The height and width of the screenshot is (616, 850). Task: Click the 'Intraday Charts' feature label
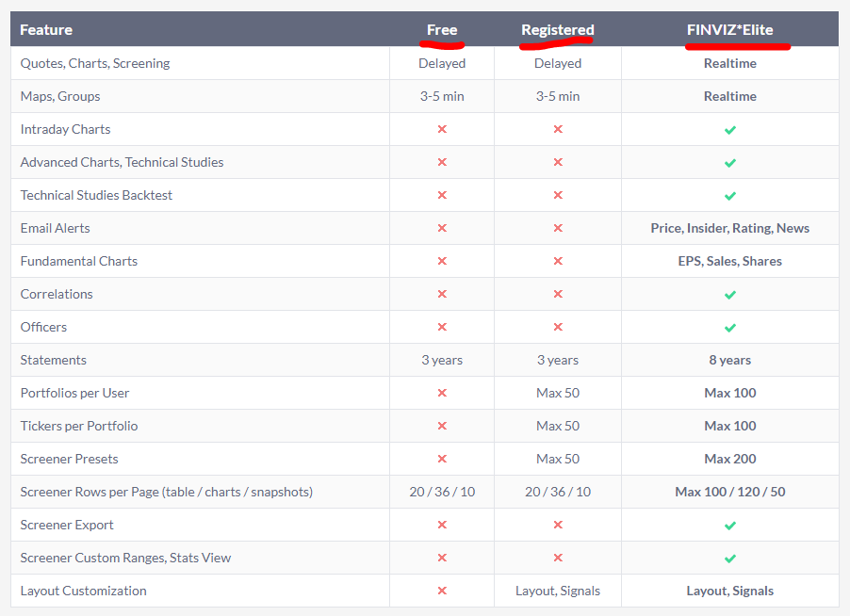pos(65,129)
